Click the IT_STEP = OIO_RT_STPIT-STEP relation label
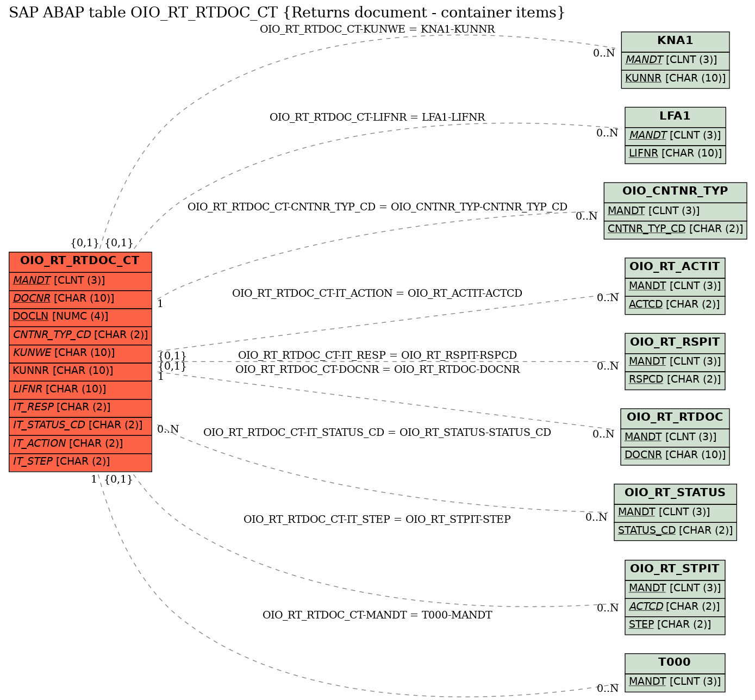The image size is (755, 700). pos(377,520)
